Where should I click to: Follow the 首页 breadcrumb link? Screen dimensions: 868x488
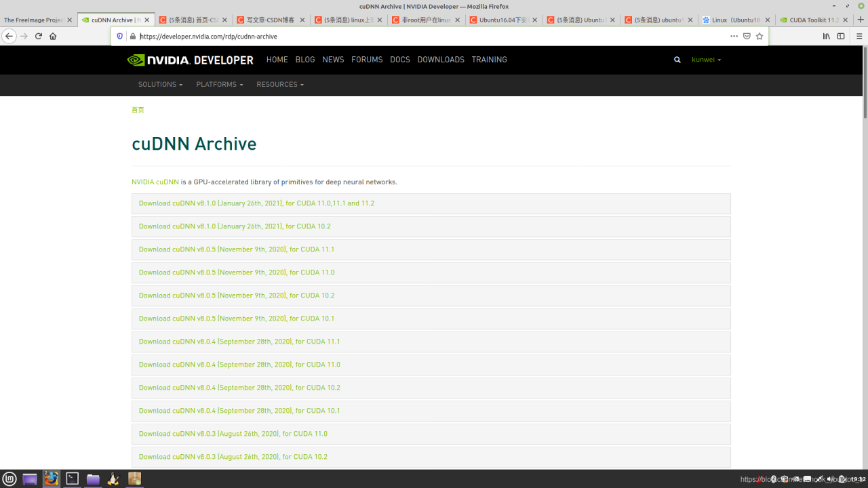tap(138, 110)
